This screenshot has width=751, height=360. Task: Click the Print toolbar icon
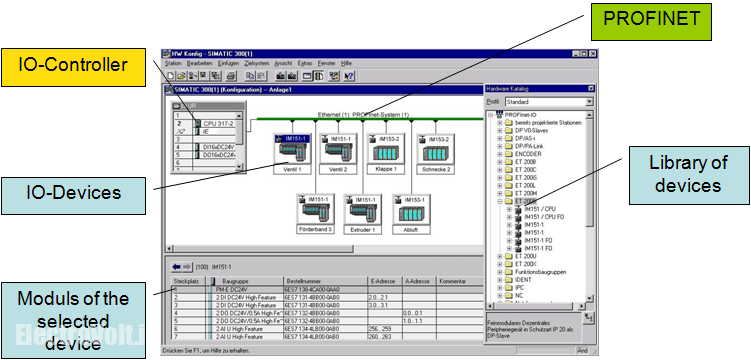(x=231, y=76)
